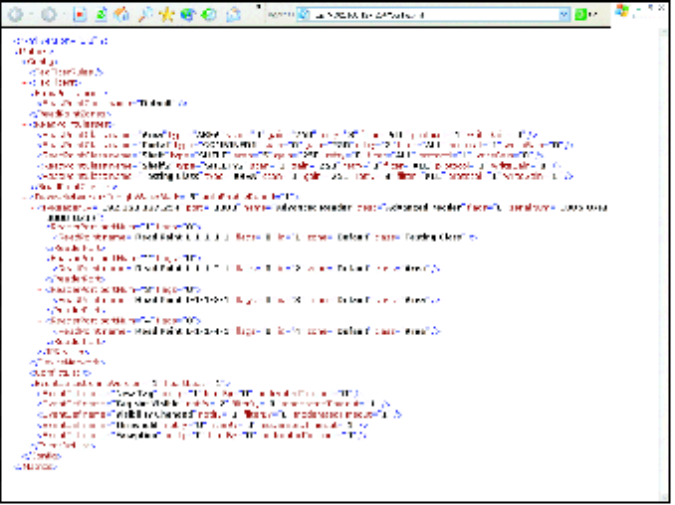Click the Forward navigation button
The image size is (675, 505).
[49, 15]
